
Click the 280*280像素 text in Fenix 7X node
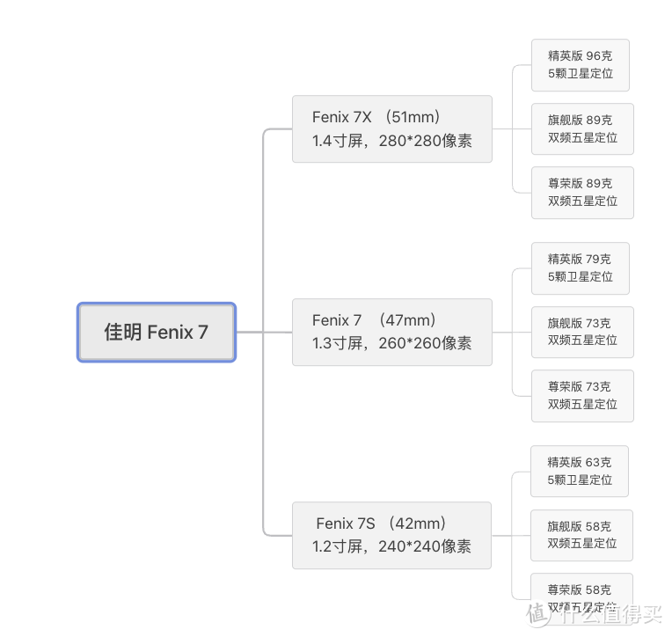[x=425, y=141]
